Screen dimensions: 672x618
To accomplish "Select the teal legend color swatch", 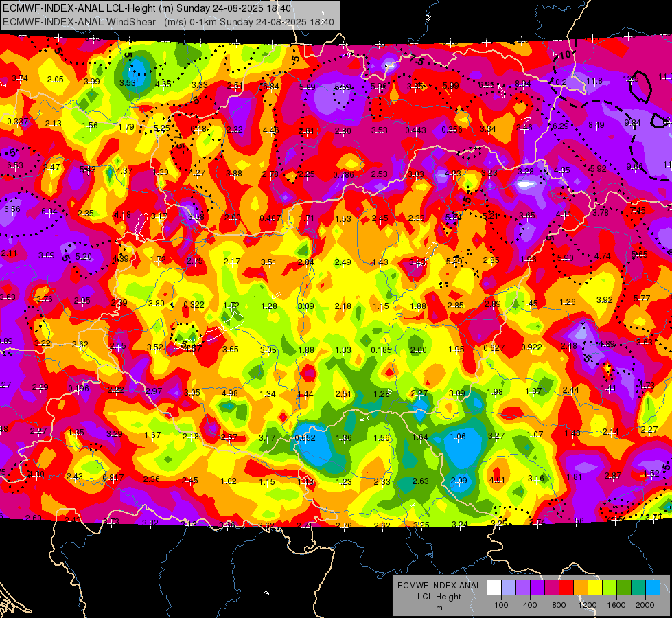I will [x=638, y=588].
